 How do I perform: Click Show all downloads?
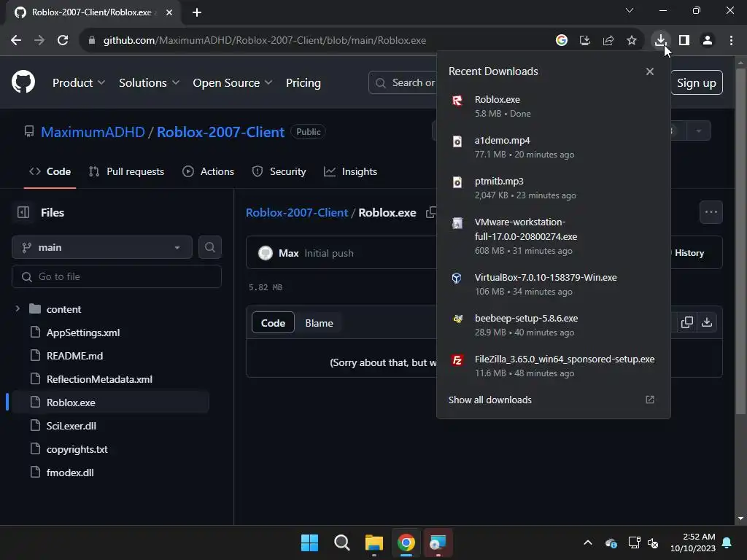pyautogui.click(x=489, y=400)
